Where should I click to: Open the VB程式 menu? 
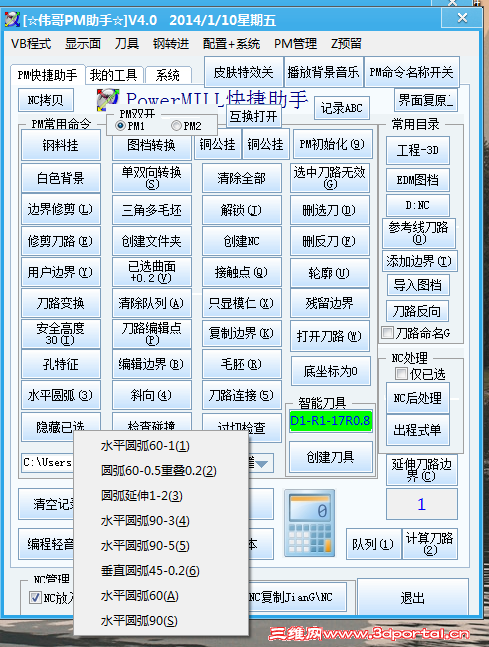coord(31,44)
